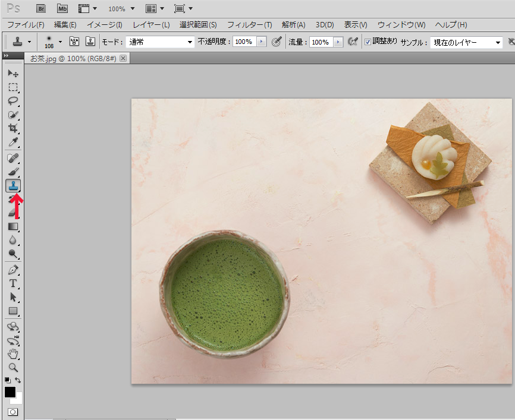Screen dimensions: 515x420
Task: Open the ヘルプ(H) menu
Action: (x=451, y=25)
